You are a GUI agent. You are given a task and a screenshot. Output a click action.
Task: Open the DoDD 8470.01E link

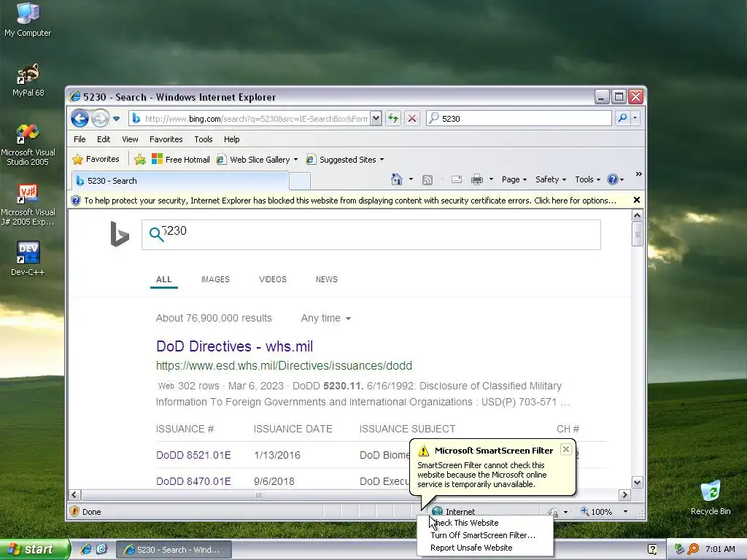[193, 481]
